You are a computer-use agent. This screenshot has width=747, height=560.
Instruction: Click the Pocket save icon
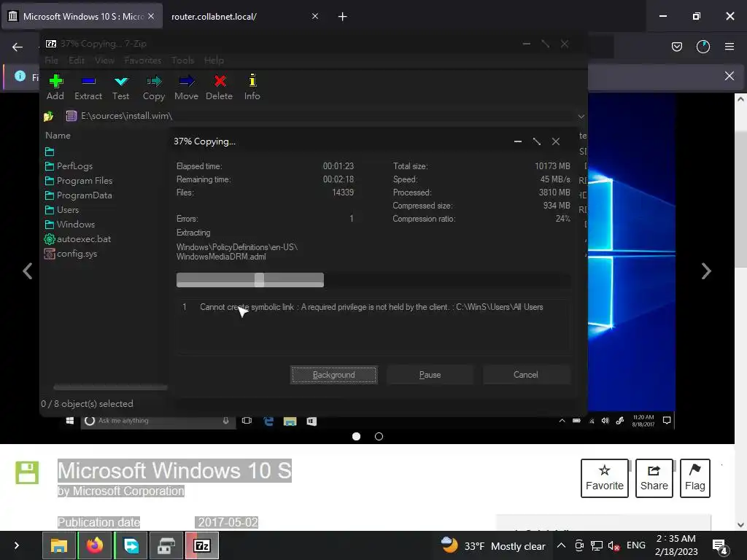point(676,47)
